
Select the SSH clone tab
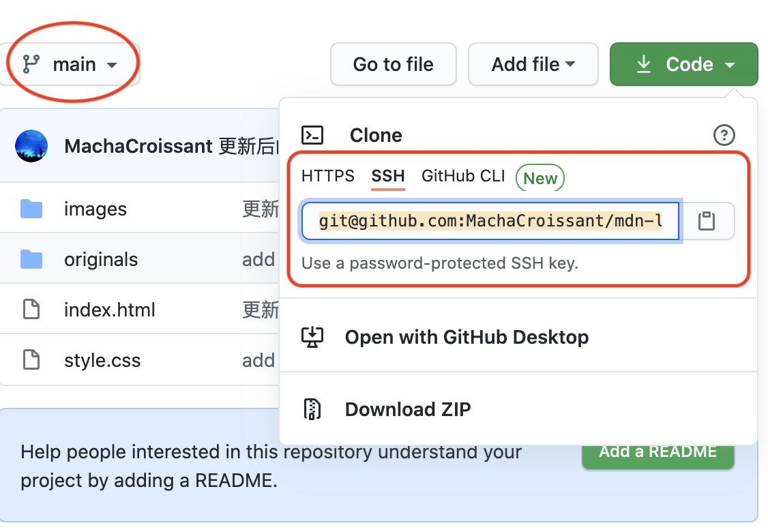[388, 177]
